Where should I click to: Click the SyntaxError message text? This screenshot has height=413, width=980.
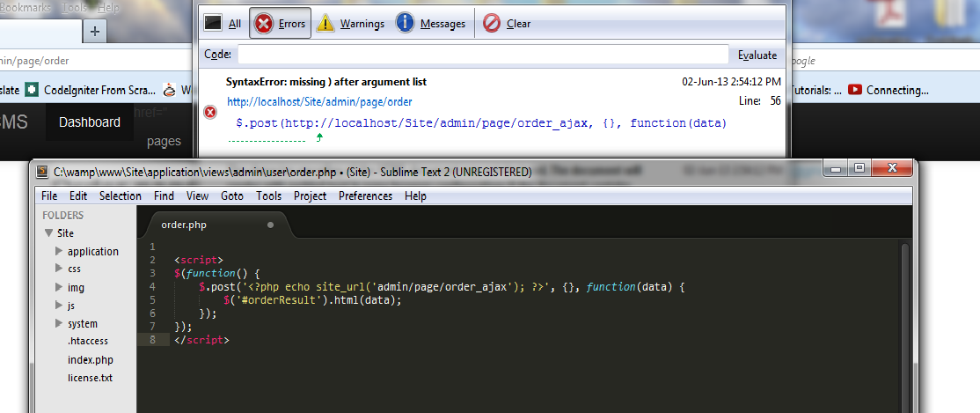326,82
